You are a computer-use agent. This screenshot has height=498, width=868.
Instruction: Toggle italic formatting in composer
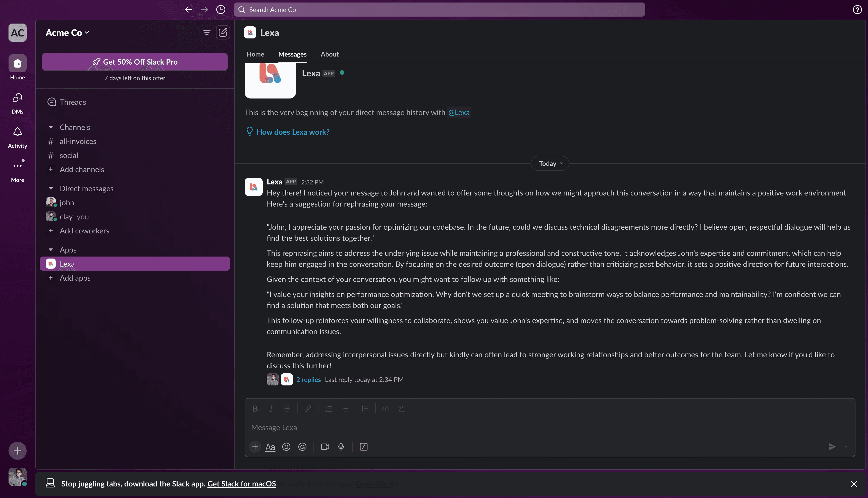pyautogui.click(x=271, y=408)
